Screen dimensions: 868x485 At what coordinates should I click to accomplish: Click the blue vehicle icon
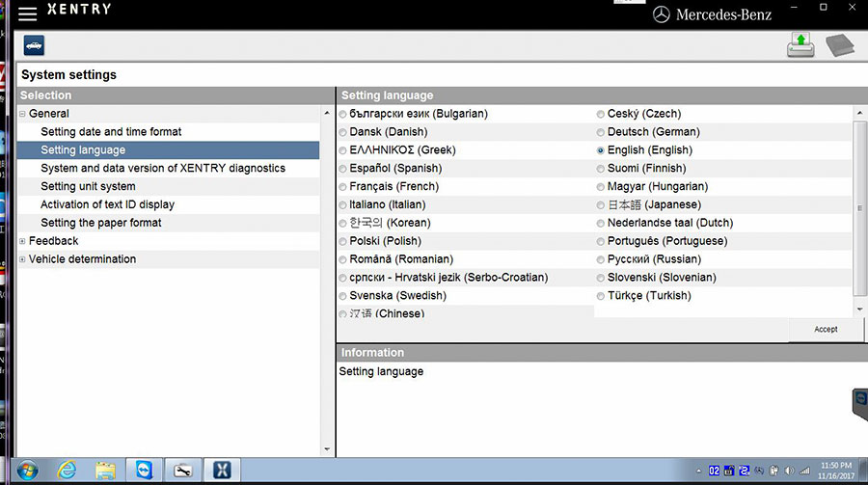click(x=34, y=45)
